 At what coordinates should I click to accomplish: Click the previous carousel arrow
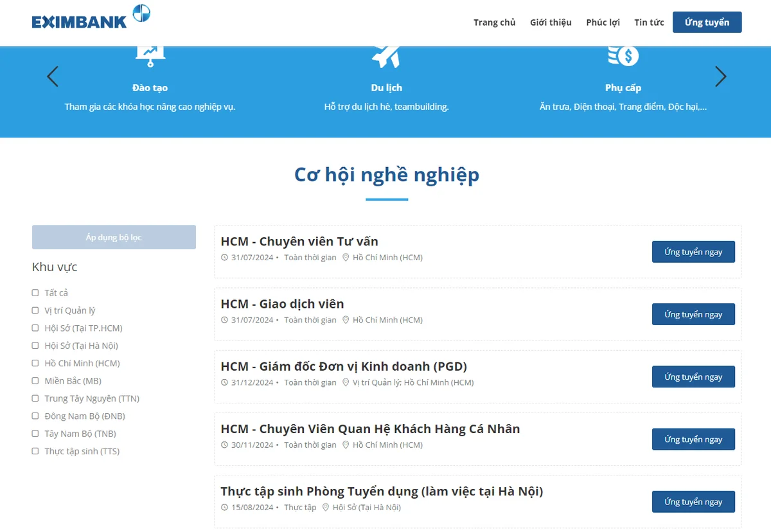tap(53, 76)
